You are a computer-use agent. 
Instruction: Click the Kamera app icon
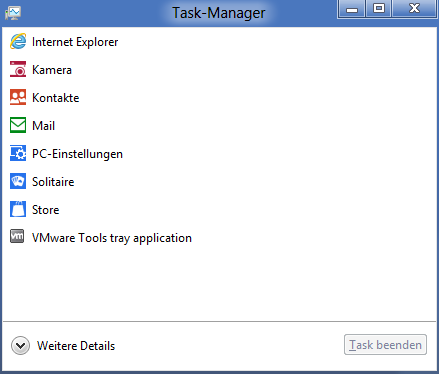pyautogui.click(x=18, y=69)
